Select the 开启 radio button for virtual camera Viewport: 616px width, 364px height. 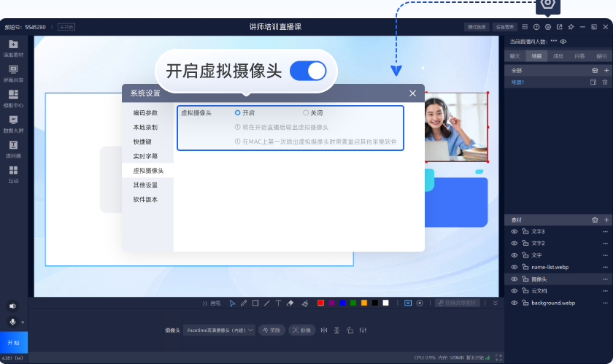(x=238, y=113)
